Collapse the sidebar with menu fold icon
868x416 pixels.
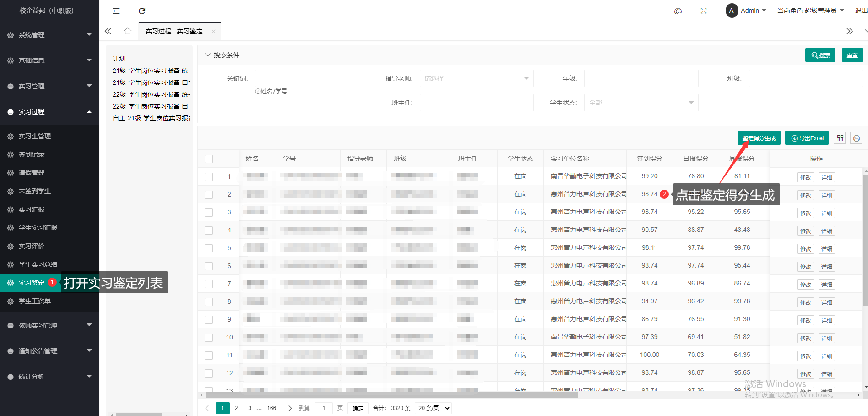coord(116,11)
